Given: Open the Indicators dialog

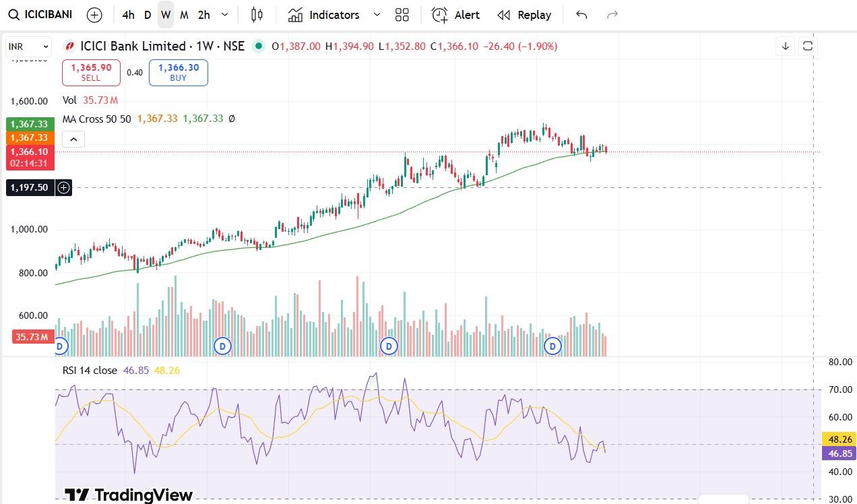Looking at the screenshot, I should [324, 15].
